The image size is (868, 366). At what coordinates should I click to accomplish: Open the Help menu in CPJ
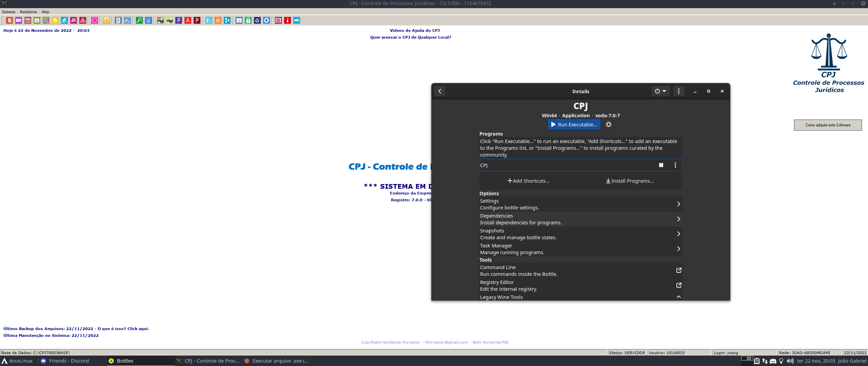pos(45,12)
